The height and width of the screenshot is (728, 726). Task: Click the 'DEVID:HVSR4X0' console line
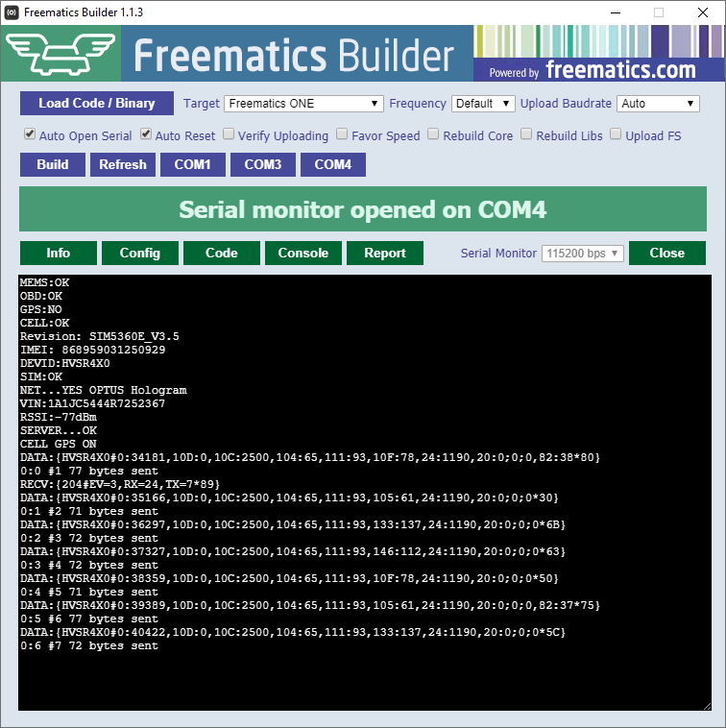(x=64, y=363)
